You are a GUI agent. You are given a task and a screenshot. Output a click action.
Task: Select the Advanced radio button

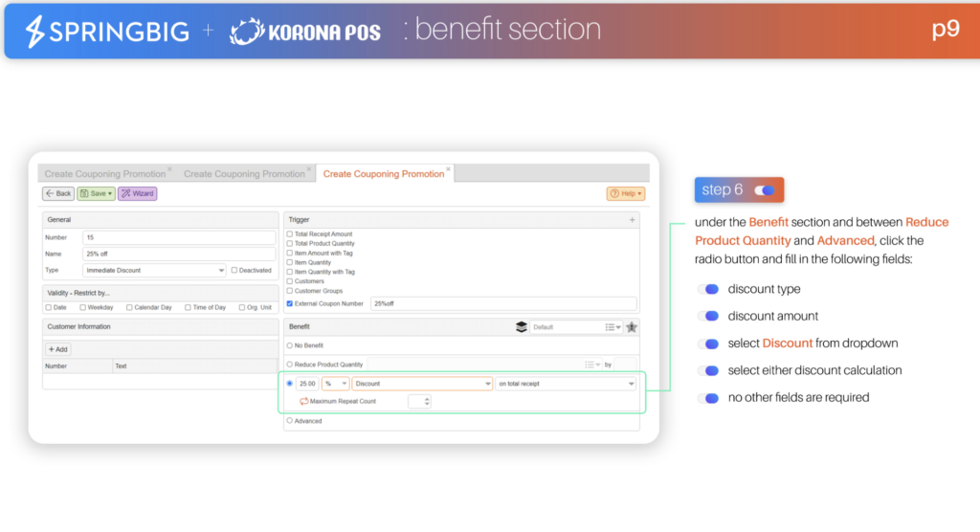(289, 421)
